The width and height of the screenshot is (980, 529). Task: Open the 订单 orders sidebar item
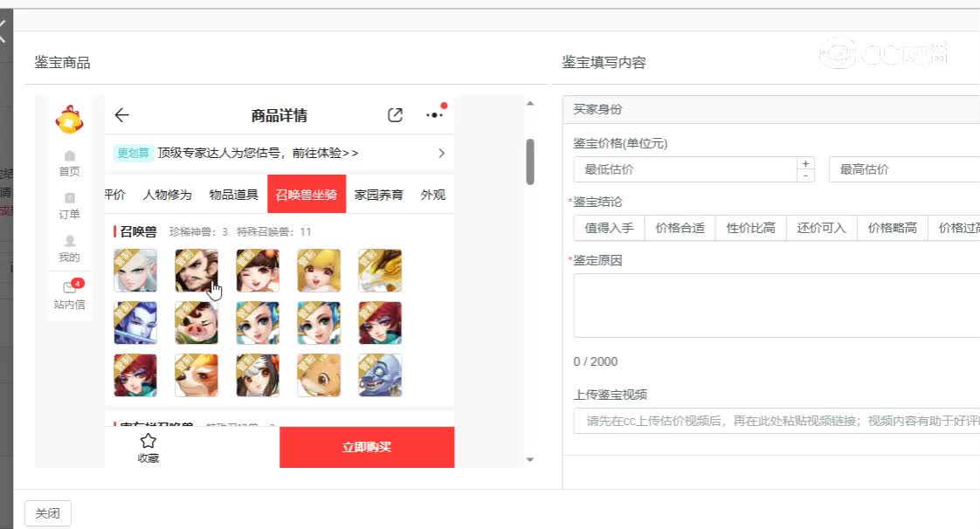coord(69,207)
